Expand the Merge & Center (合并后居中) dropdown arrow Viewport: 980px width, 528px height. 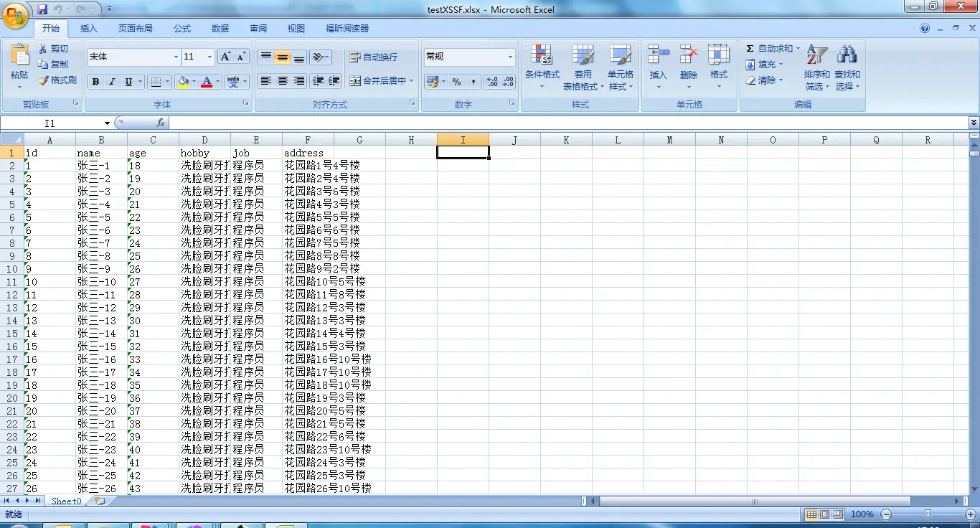(412, 81)
